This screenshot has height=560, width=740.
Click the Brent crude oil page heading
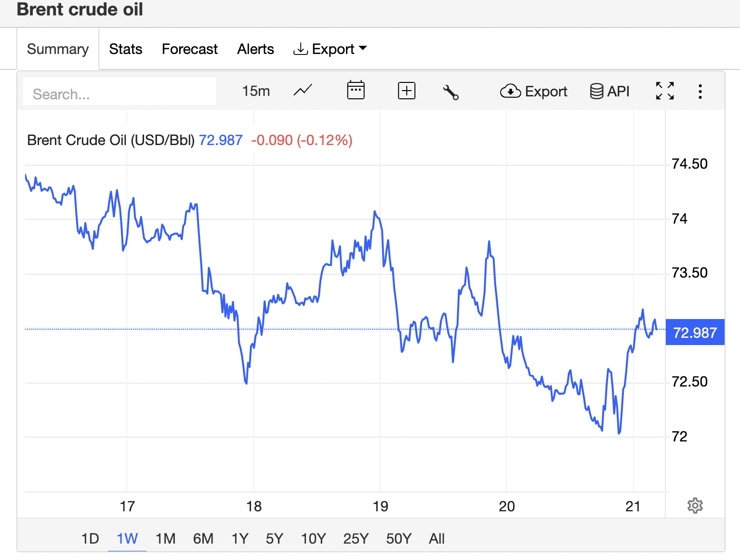[x=80, y=10]
